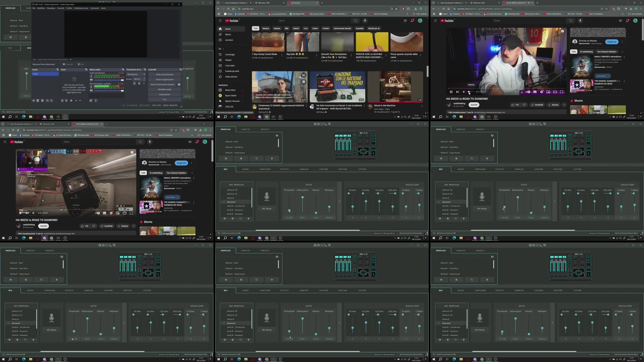Viewport: 644px width, 362px height.
Task: Select the Musica filter chip on YouTube home
Action: [x=266, y=28]
